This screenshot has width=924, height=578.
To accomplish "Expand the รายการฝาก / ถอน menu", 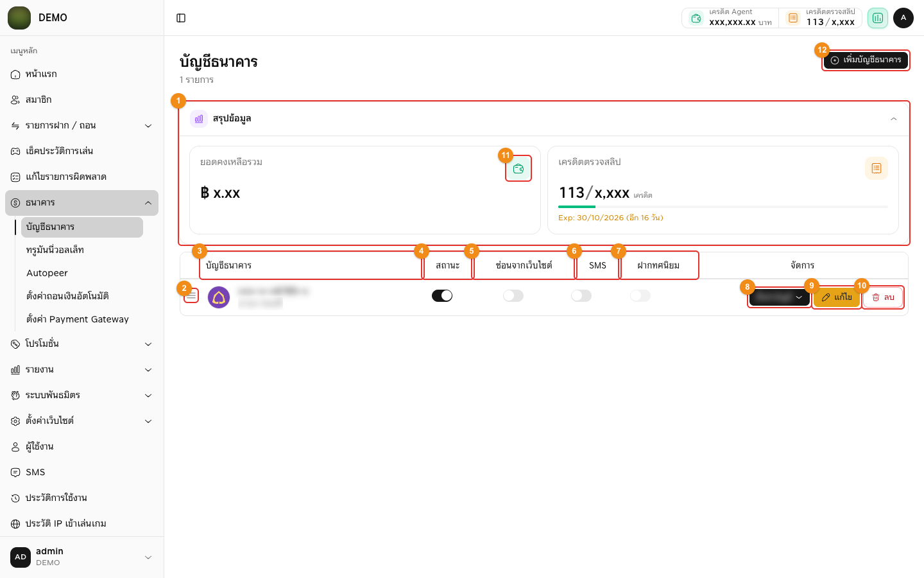I will pos(81,126).
